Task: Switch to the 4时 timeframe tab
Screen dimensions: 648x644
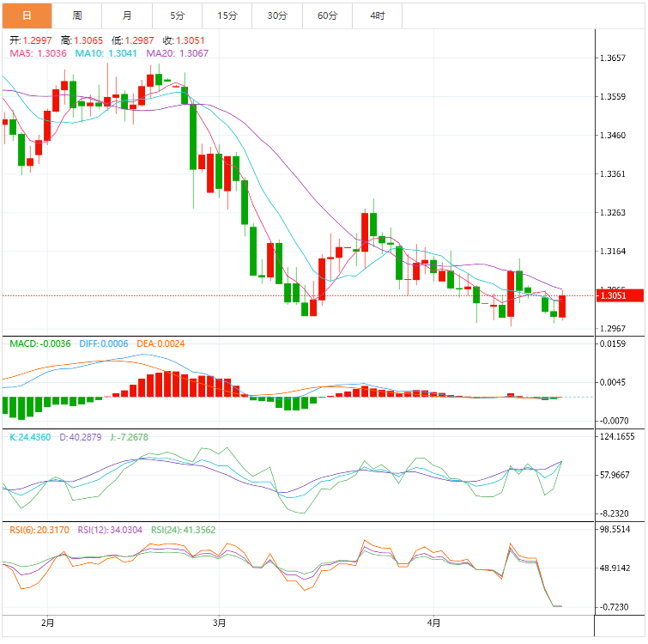Action: coord(378,15)
